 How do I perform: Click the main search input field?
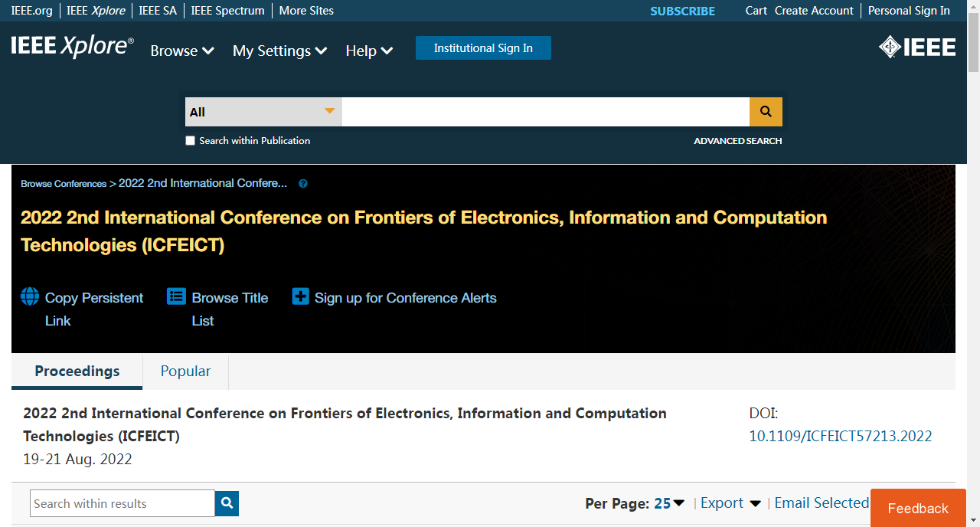tap(546, 112)
